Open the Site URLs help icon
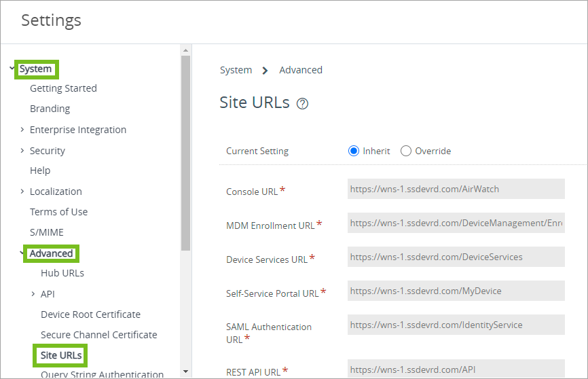 coord(302,103)
